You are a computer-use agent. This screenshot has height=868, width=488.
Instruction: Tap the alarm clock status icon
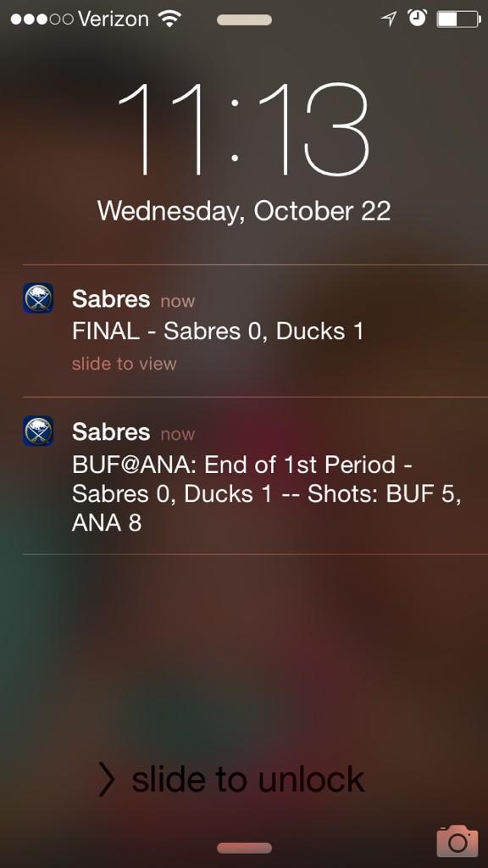(x=417, y=19)
